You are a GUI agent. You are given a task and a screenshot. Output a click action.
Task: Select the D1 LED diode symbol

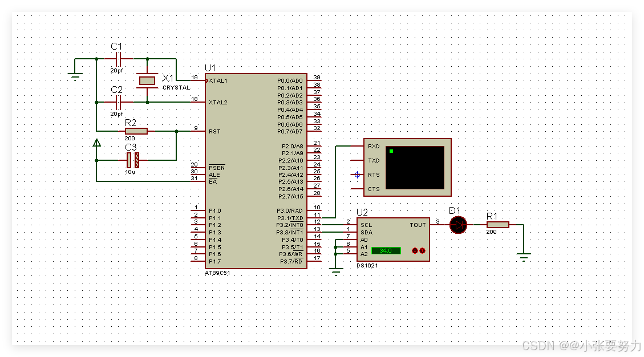click(x=459, y=225)
